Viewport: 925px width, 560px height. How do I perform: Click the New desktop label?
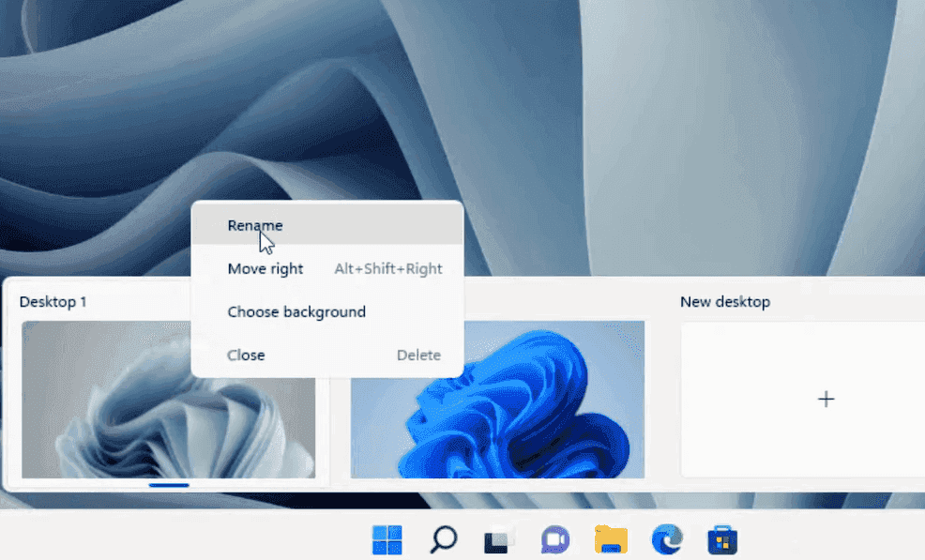[x=725, y=301]
